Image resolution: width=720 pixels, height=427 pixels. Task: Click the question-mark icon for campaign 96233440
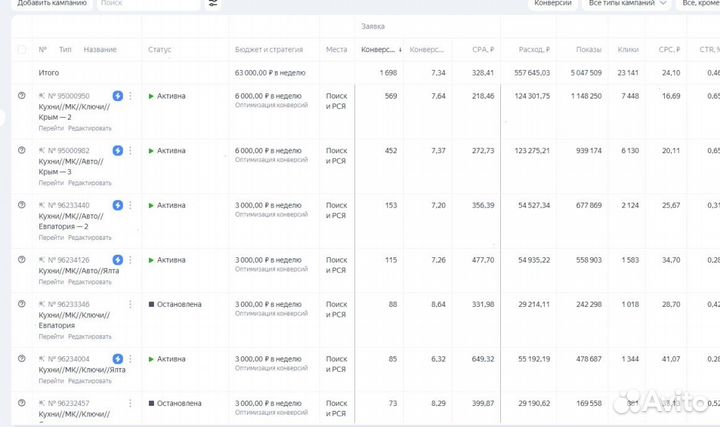pyautogui.click(x=22, y=204)
